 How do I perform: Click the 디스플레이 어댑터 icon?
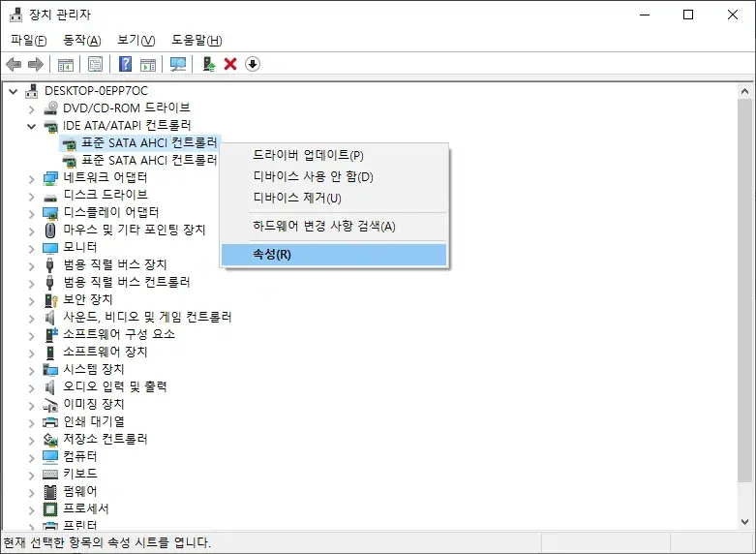coord(50,213)
